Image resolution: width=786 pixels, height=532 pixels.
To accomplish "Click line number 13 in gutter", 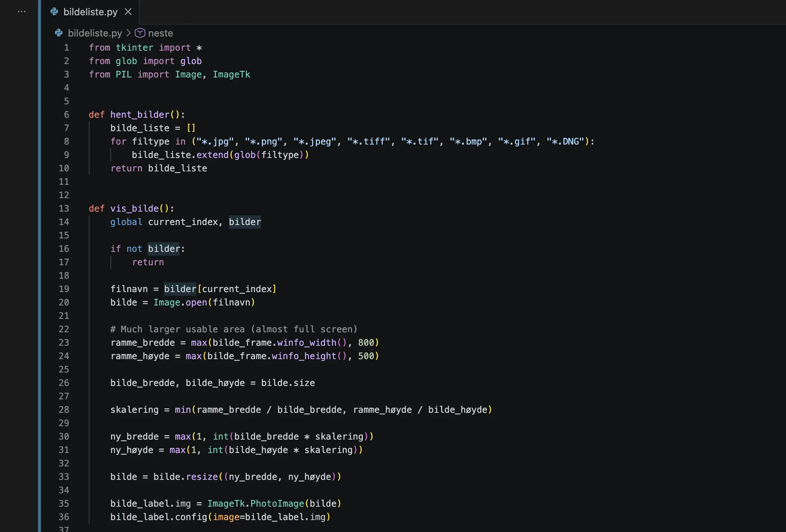I will click(x=64, y=209).
